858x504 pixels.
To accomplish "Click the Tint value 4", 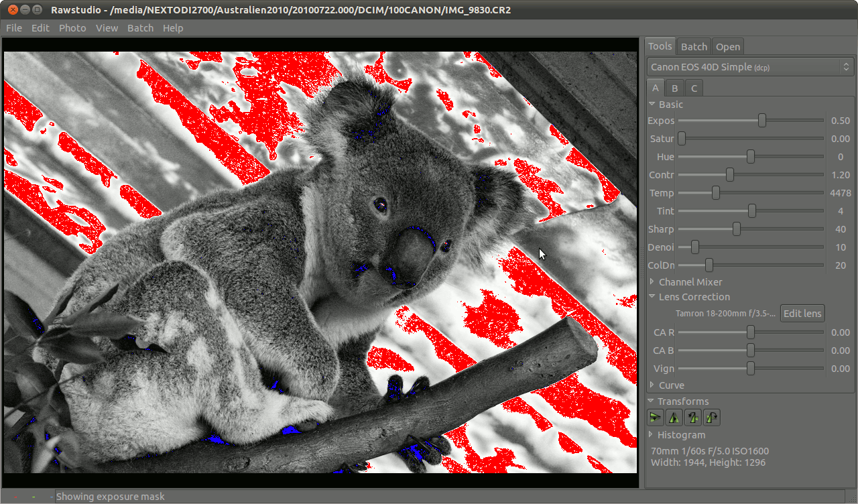I will coord(841,211).
